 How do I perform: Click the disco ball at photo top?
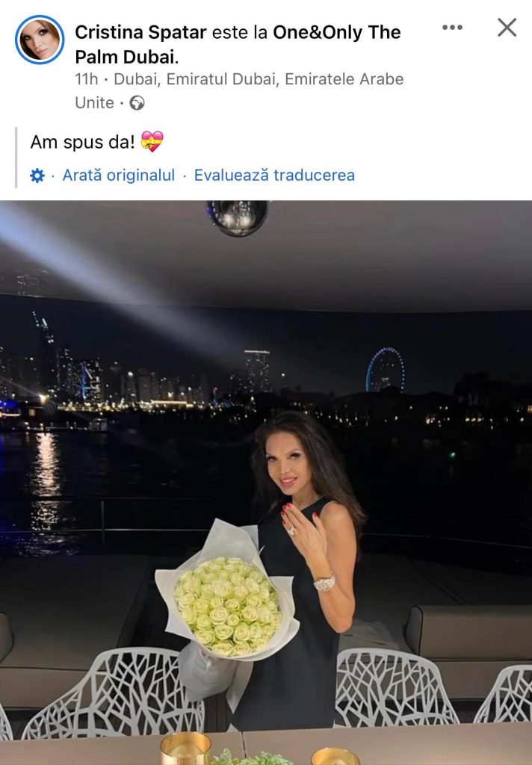tap(237, 217)
